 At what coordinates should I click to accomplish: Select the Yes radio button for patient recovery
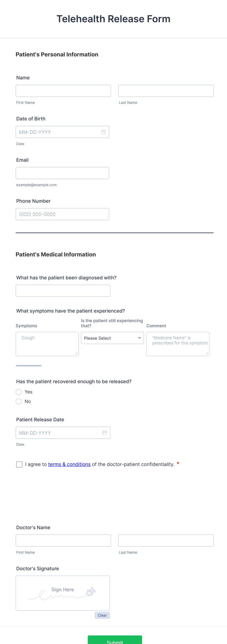pyautogui.click(x=19, y=392)
